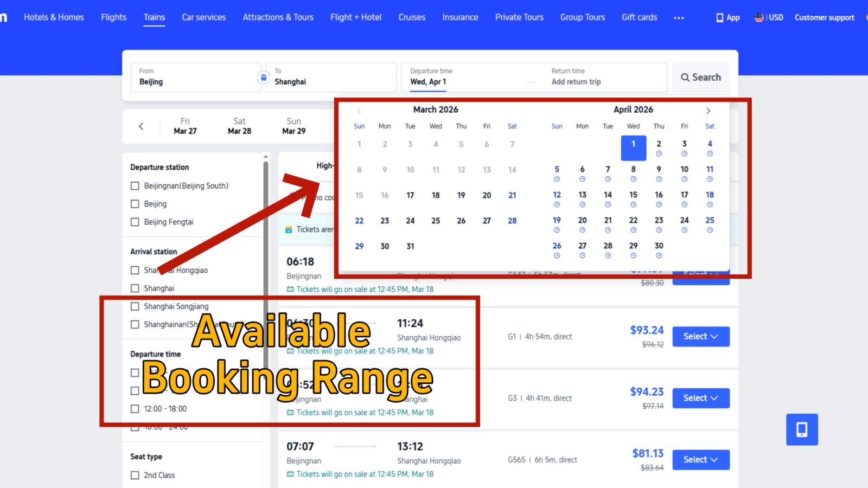868x488 pixels.
Task: Select March 31 in calendar
Action: coord(410,246)
